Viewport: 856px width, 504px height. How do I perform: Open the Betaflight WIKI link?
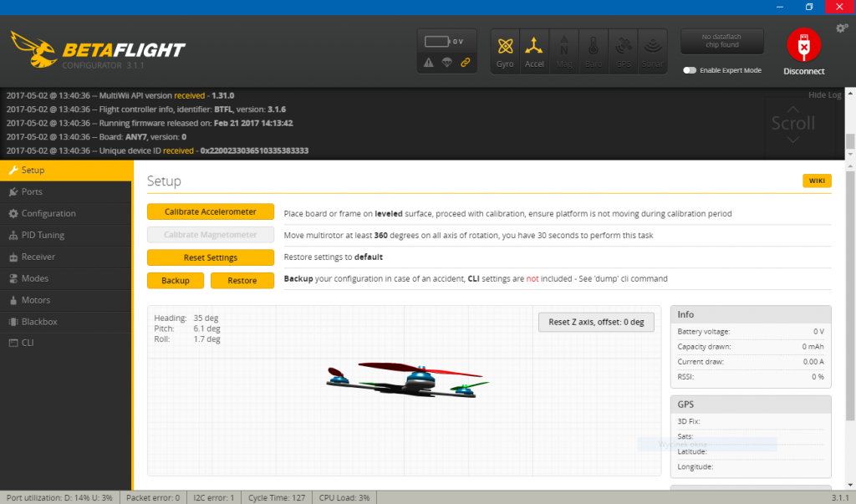coord(817,181)
